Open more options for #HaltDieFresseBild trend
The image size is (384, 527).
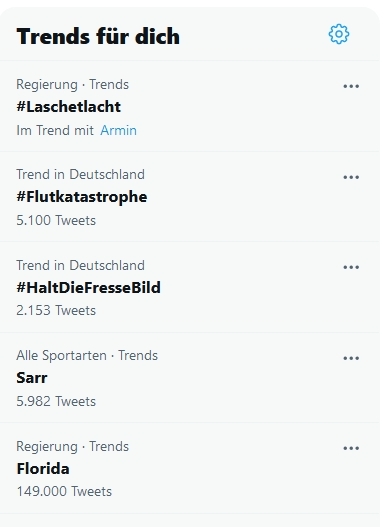tap(351, 267)
